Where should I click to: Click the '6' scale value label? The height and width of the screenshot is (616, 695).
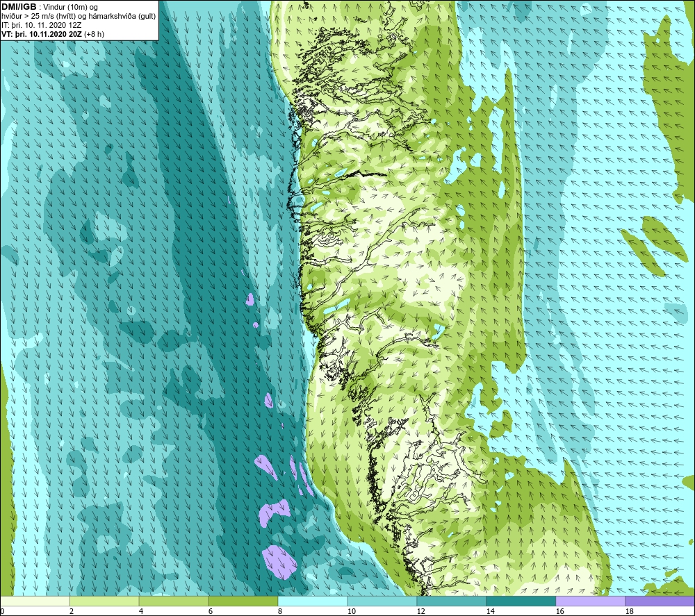click(211, 611)
